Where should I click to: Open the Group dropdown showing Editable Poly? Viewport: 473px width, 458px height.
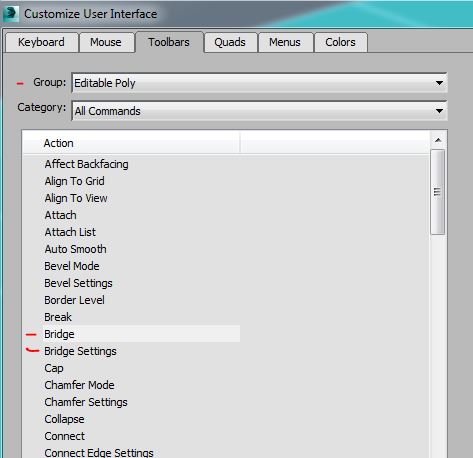tap(259, 83)
